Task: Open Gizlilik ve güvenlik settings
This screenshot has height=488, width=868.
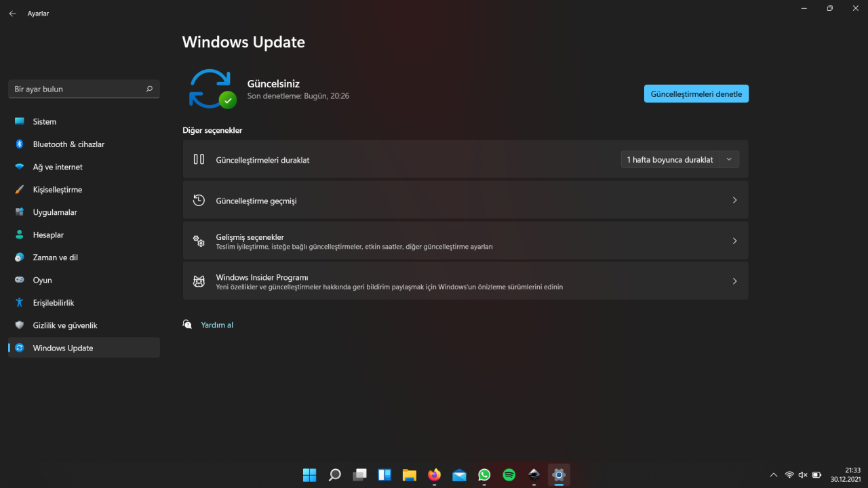Action: point(84,325)
